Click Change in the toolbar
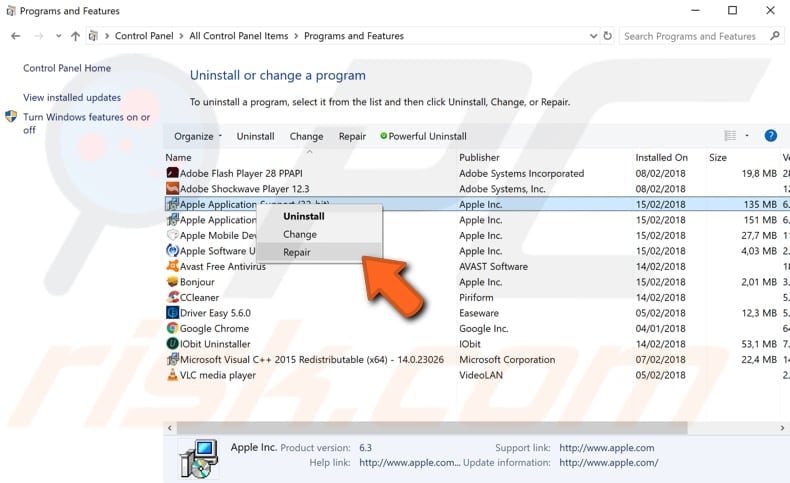This screenshot has height=483, width=790. pyautogui.click(x=306, y=136)
